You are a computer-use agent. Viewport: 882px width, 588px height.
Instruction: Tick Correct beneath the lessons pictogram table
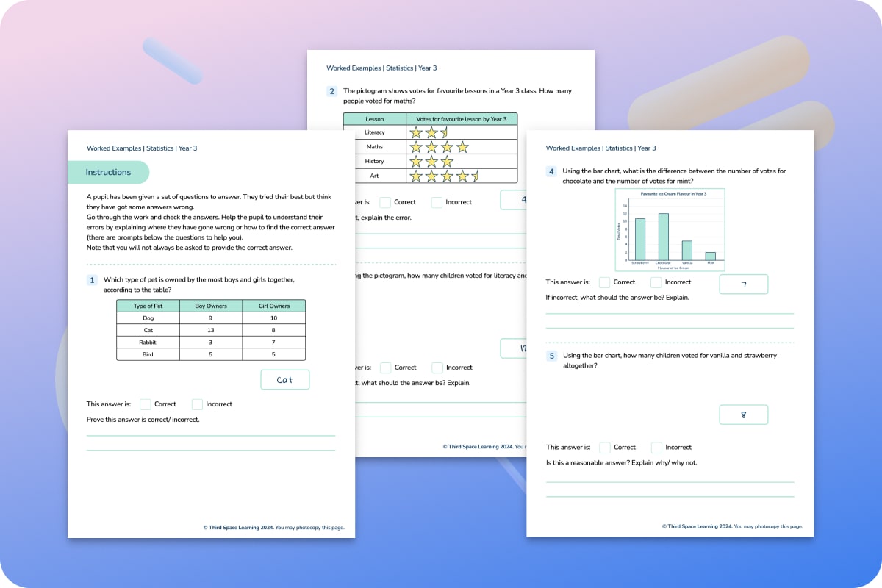[x=385, y=202]
